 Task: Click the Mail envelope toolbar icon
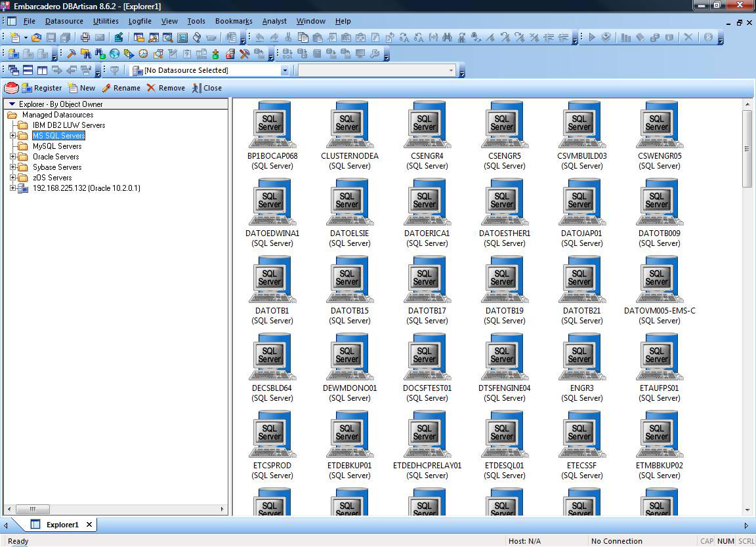(x=100, y=37)
